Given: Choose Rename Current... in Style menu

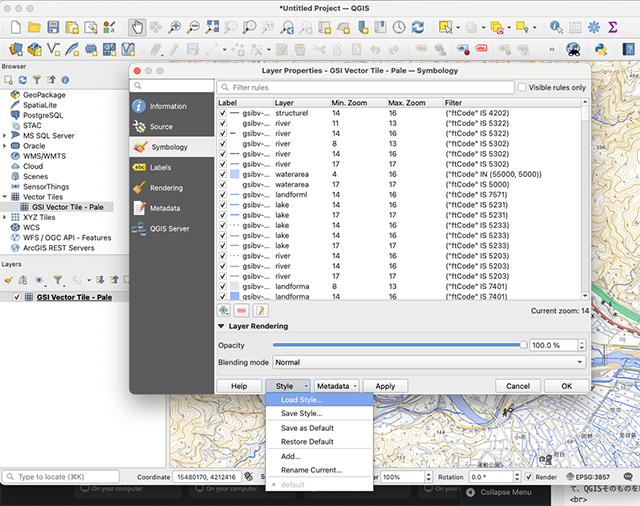Looking at the screenshot, I should click(x=319, y=470).
